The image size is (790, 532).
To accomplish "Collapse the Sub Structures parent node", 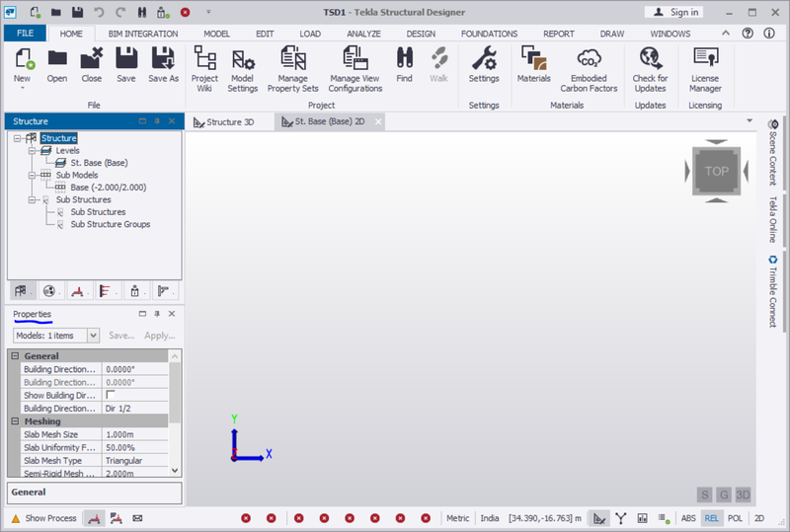I will click(x=32, y=200).
